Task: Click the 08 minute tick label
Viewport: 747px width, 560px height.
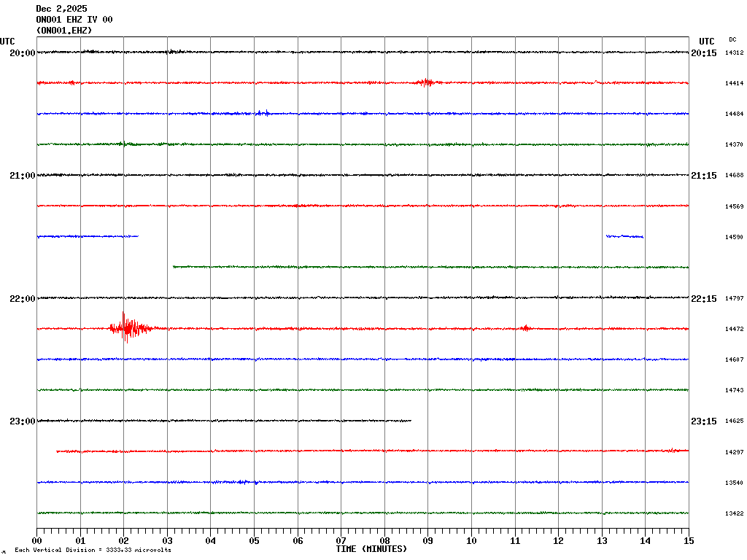Action: tap(384, 541)
